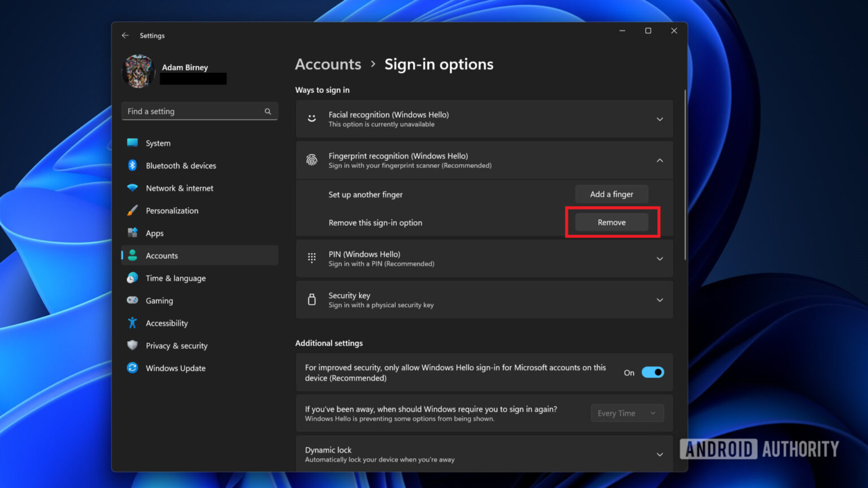Click the Remove button
The image size is (868, 488).
click(611, 222)
